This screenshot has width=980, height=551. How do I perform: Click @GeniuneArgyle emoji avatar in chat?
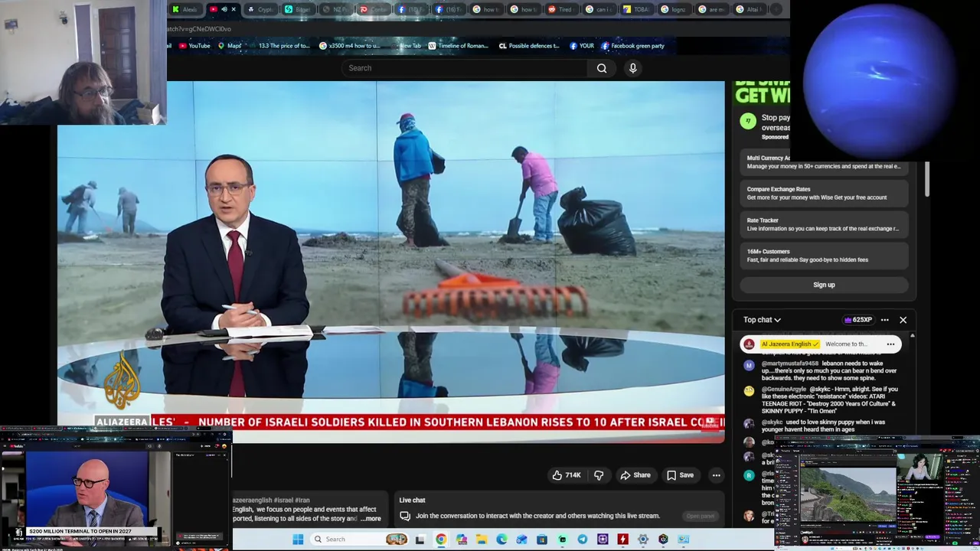[x=749, y=391]
